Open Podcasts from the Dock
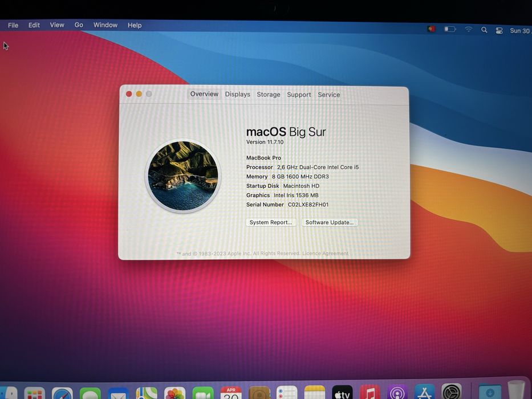Screen dimensions: 532x399 pos(397,392)
